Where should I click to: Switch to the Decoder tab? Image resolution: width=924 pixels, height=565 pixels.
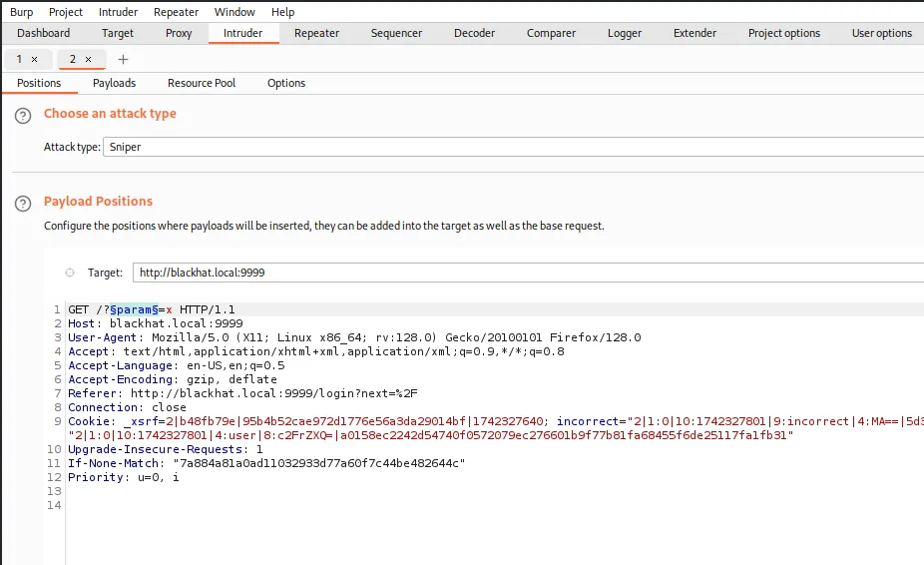coord(474,33)
